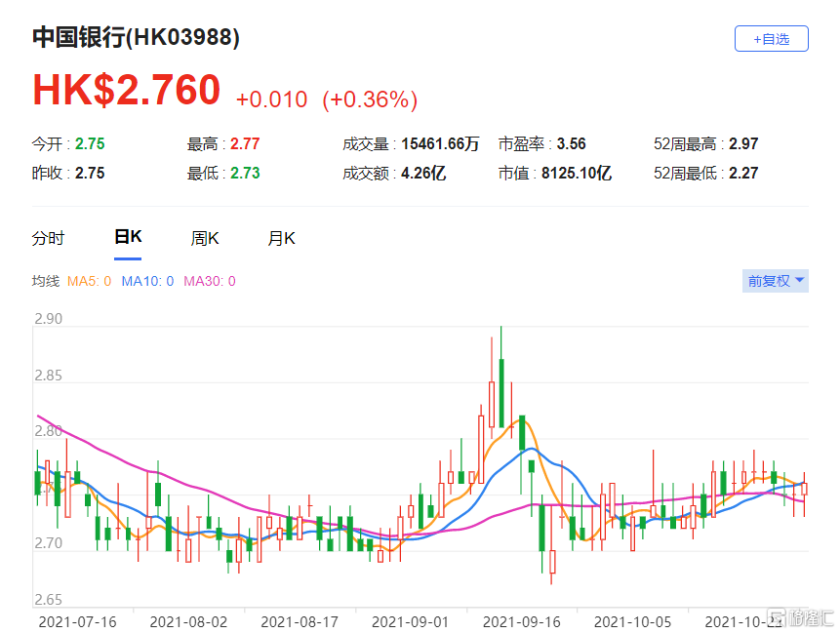The height and width of the screenshot is (634, 840).
Task: Click the 52周最高 value 2.97
Action: [742, 143]
